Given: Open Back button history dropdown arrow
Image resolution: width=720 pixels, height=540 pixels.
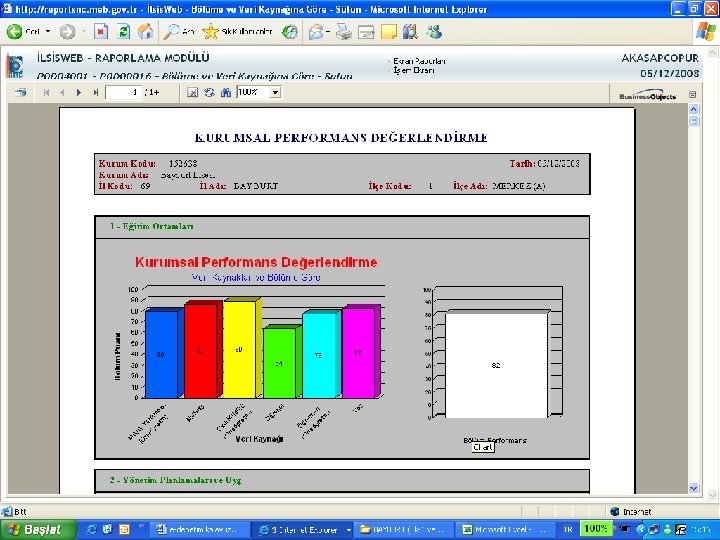Looking at the screenshot, I should (48, 32).
